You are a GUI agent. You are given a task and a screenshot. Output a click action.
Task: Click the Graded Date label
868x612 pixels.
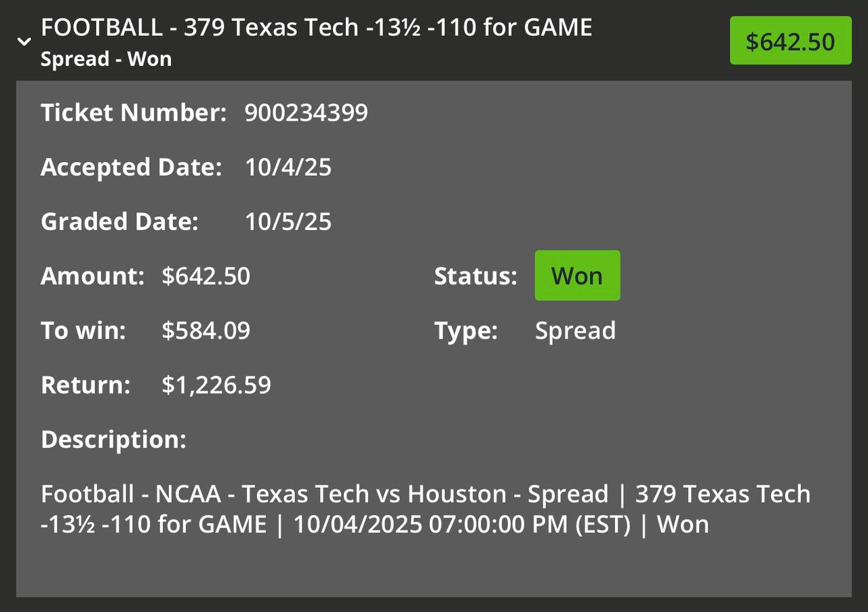pos(119,222)
